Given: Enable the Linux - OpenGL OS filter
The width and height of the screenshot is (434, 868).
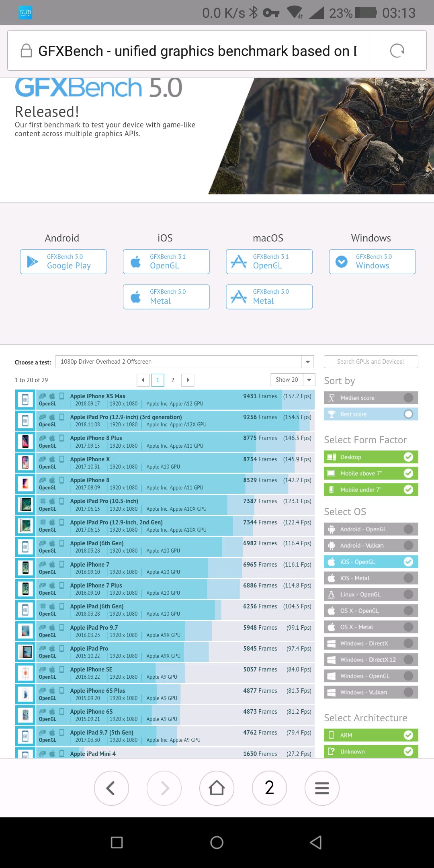Looking at the screenshot, I should (x=371, y=594).
